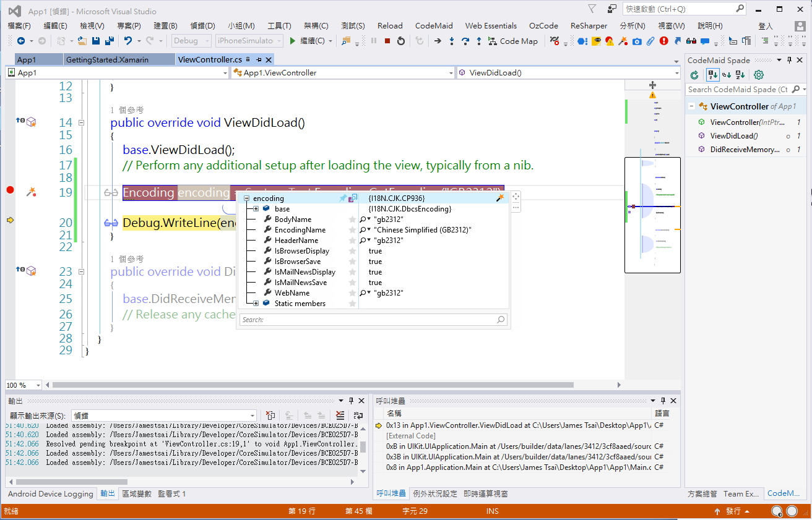Click the Undo arrow in the toolbar
The image size is (812, 520).
click(128, 41)
